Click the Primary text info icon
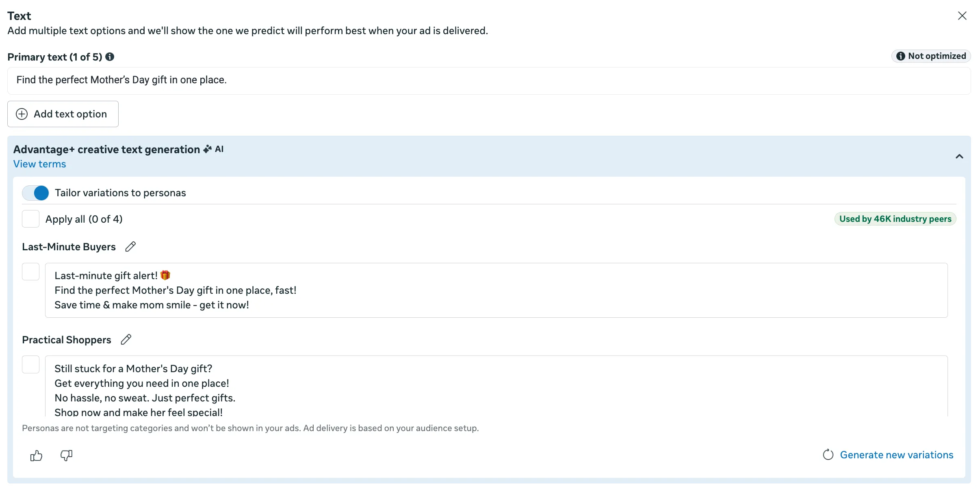Screen dimensions: 980x490 [110, 57]
